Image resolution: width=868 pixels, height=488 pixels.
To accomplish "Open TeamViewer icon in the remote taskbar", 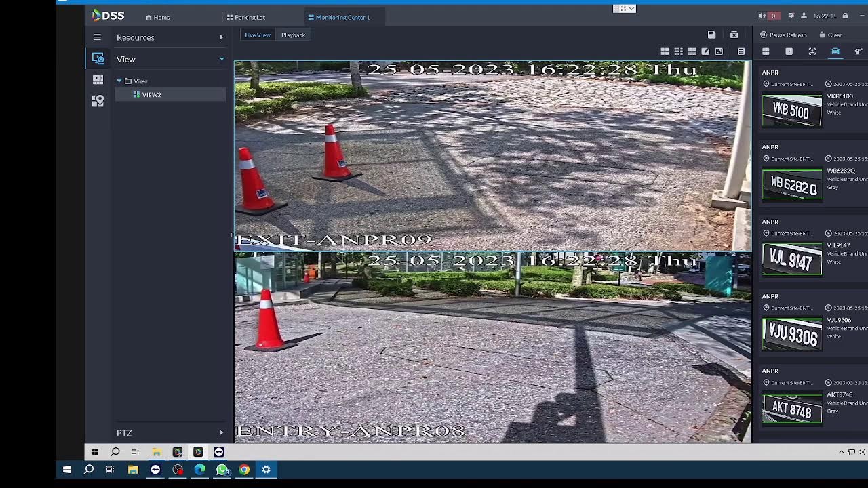I will [x=218, y=451].
